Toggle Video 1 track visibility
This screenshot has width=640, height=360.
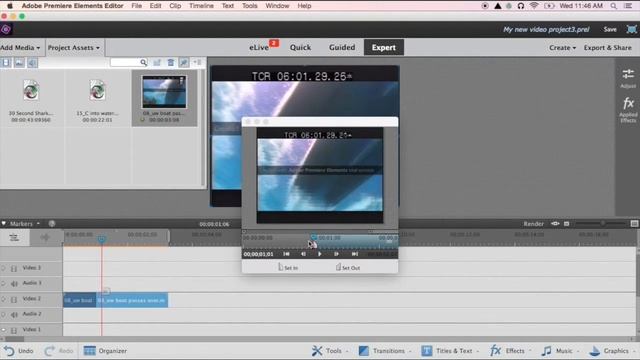[3, 330]
